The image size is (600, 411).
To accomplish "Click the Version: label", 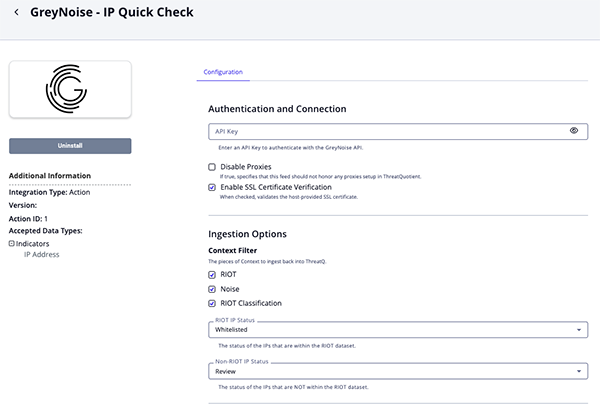I will (x=23, y=205).
